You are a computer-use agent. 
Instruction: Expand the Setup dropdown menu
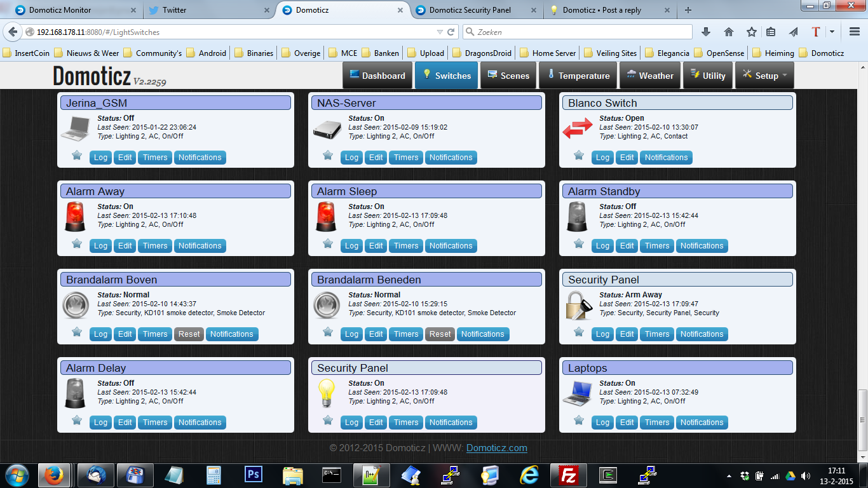(x=764, y=76)
